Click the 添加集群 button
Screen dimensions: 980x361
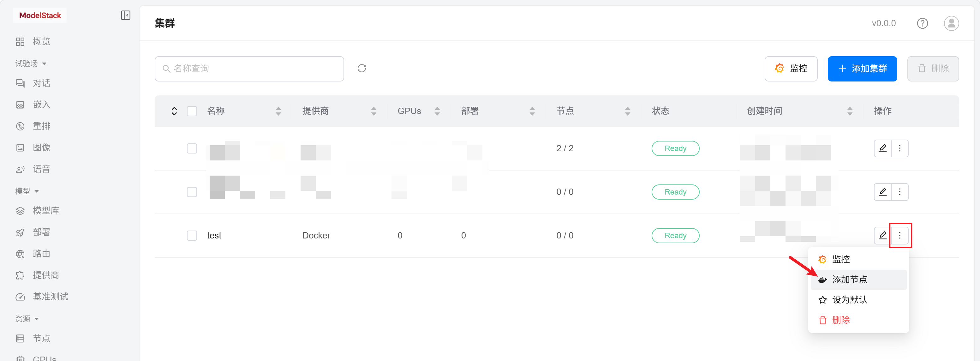pyautogui.click(x=862, y=69)
